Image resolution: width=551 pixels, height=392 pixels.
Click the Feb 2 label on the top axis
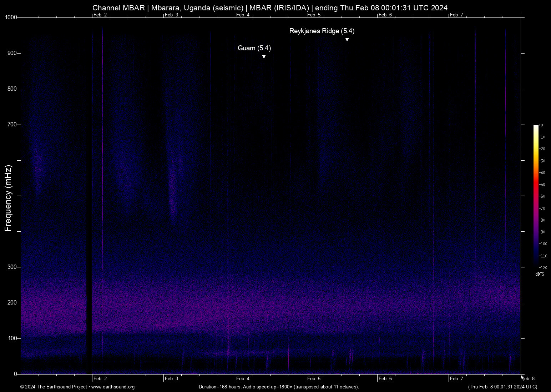pos(100,15)
